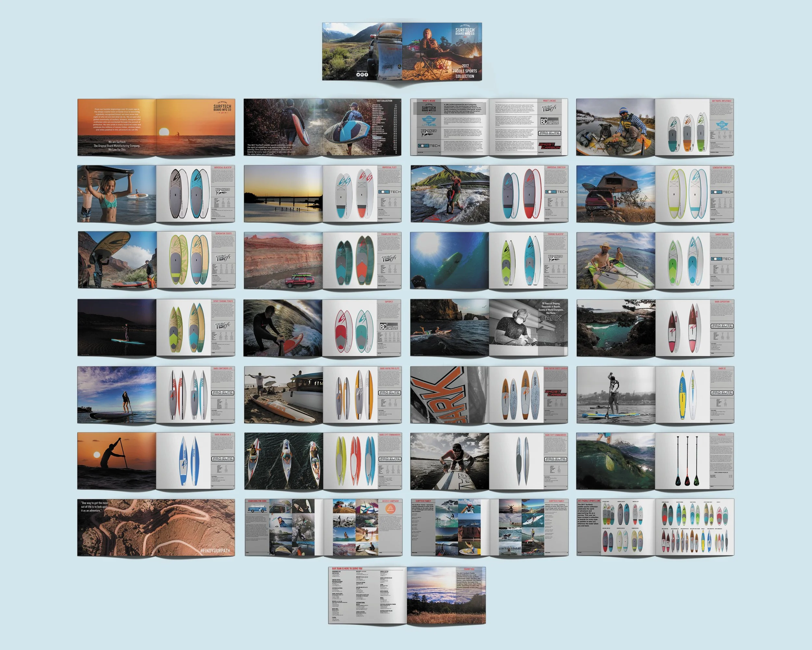Toggle the Surftech Board MFG Co emblem
This screenshot has width=812, height=650.
tap(429, 109)
